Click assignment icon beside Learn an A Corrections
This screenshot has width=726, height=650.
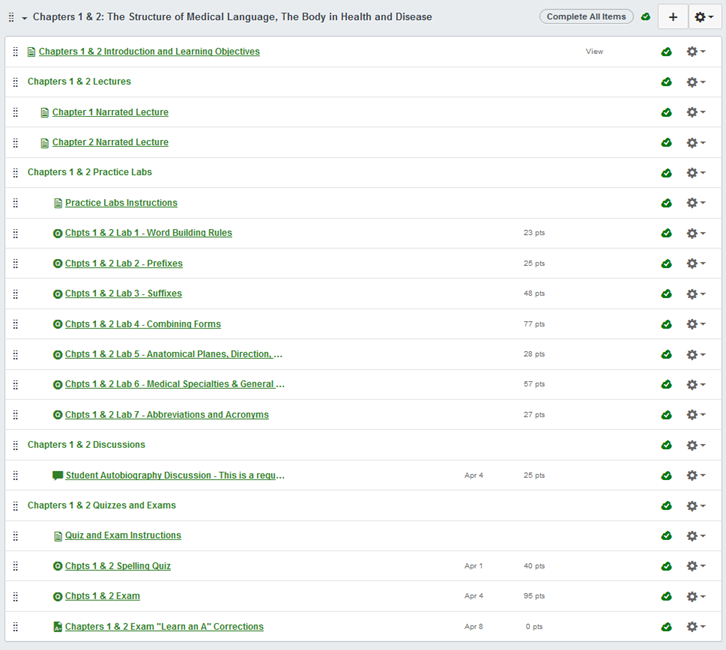coord(58,627)
